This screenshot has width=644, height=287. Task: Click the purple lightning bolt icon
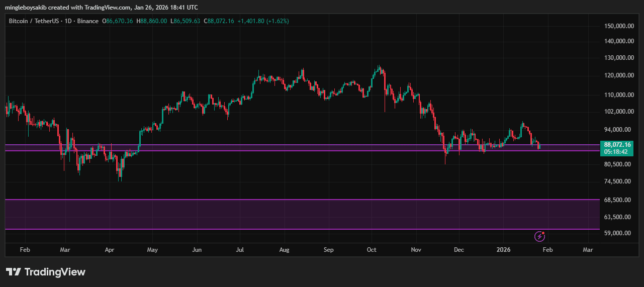point(539,236)
